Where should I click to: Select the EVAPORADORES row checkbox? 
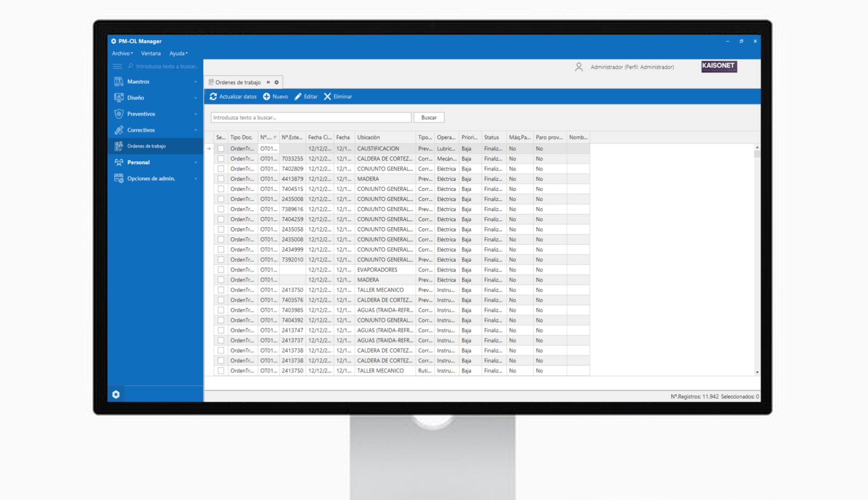coord(221,270)
